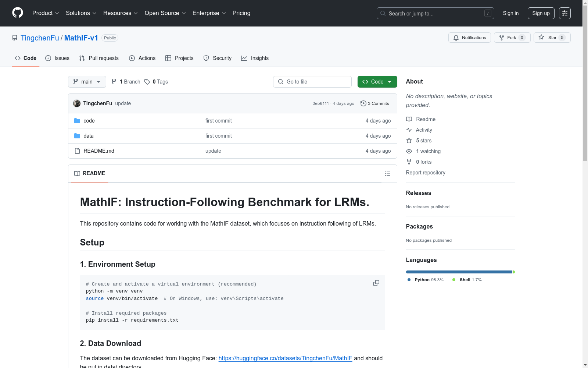588x368 pixels.
Task: Expand the Open Source menu
Action: (x=165, y=13)
